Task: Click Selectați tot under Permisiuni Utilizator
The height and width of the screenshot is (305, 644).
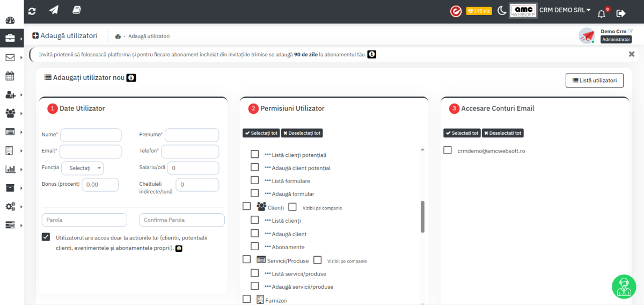Action: 261,133
